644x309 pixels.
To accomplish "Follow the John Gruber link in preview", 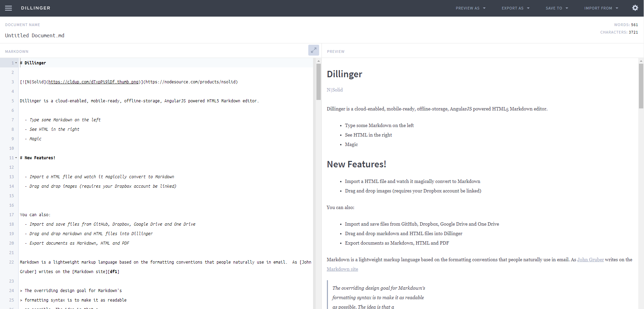I will [591, 260].
